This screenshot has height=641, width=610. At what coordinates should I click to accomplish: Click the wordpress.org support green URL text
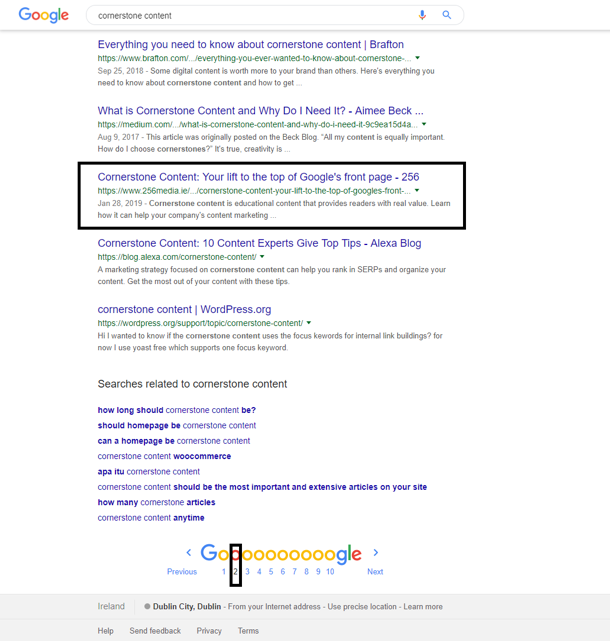tap(200, 323)
